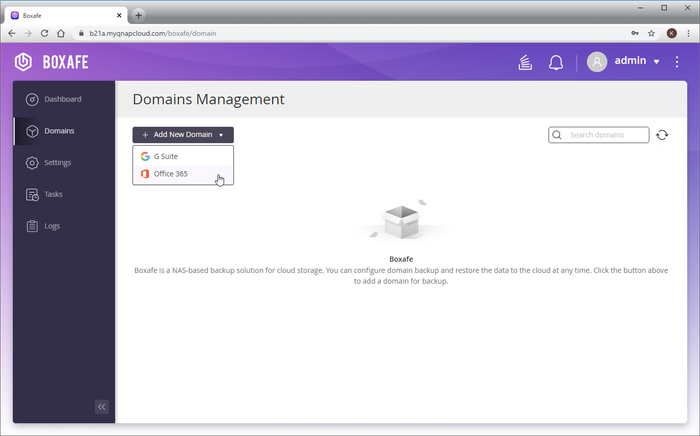Viewport: 700px width, 436px height.
Task: Click the empty box illustration
Action: click(401, 220)
